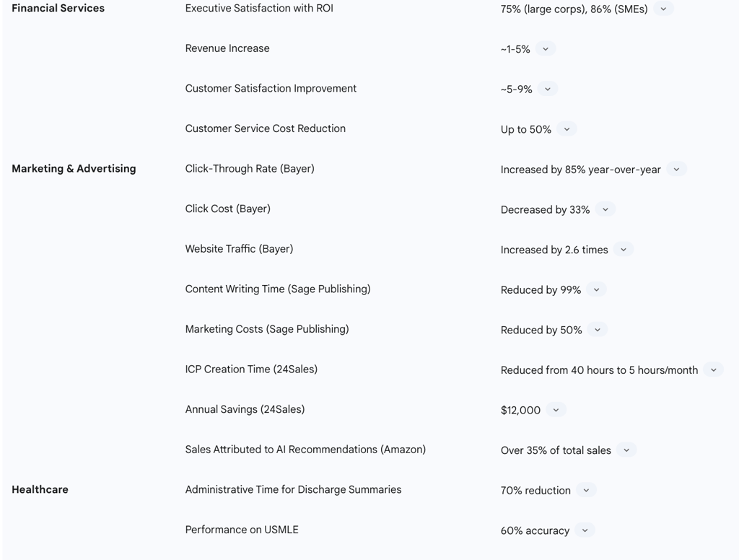
Task: Expand chevron next to 75% (large corps), 86% (SMEs)
Action: (x=663, y=9)
